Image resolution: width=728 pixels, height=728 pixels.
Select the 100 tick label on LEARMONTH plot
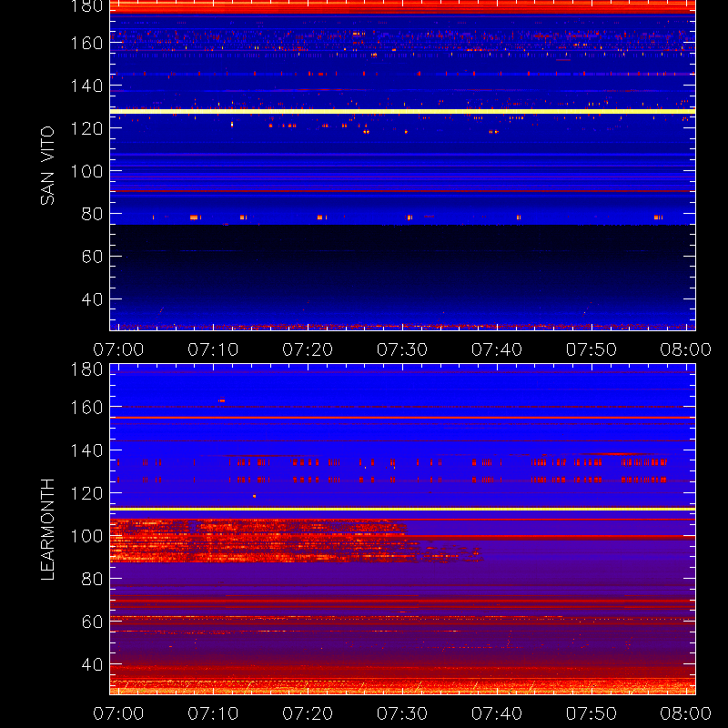(x=86, y=536)
